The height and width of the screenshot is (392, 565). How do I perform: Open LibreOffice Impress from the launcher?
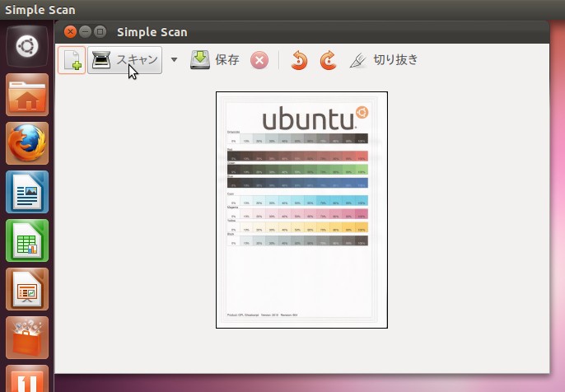pyautogui.click(x=27, y=289)
